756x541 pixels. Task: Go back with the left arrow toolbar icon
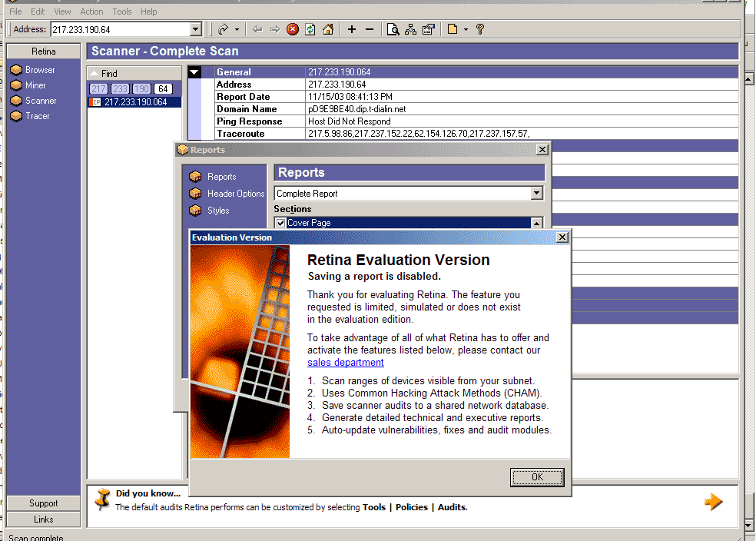(257, 29)
